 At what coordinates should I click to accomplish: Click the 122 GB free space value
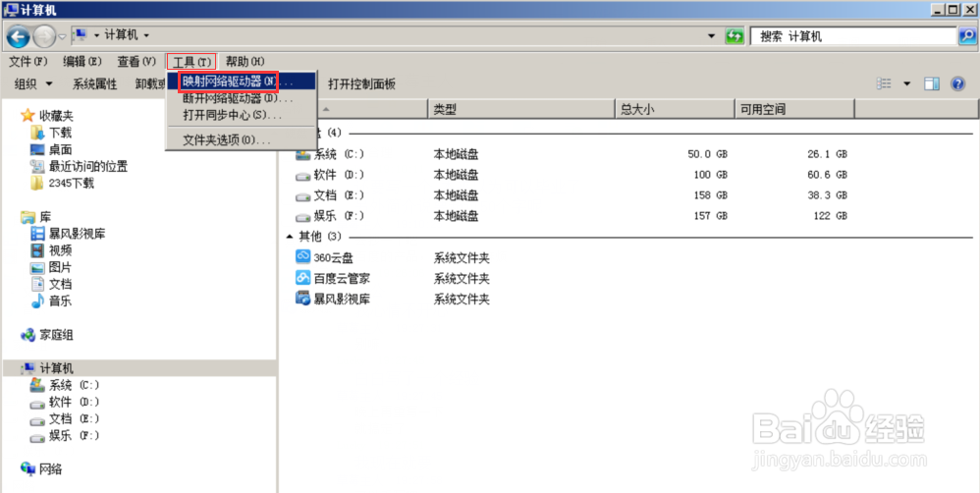point(830,216)
